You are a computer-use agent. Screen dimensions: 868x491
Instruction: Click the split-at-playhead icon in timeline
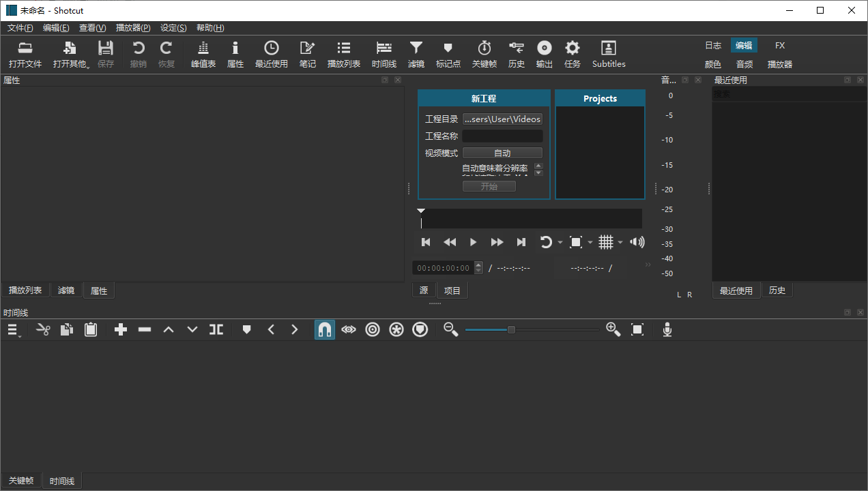[x=216, y=329]
